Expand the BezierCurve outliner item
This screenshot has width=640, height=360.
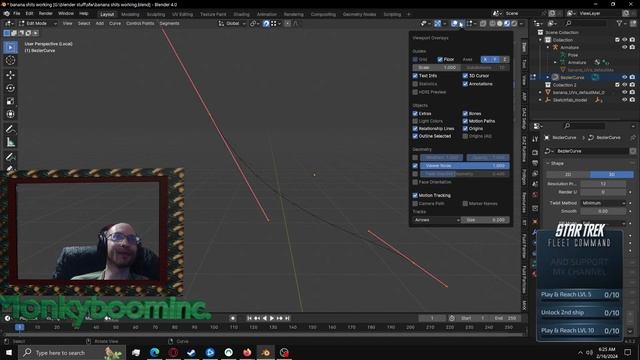(x=548, y=78)
